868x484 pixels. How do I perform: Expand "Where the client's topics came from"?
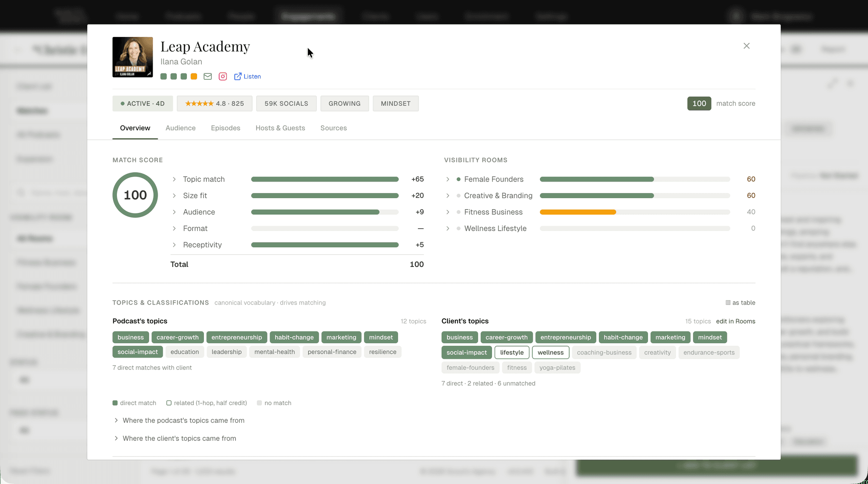click(175, 438)
